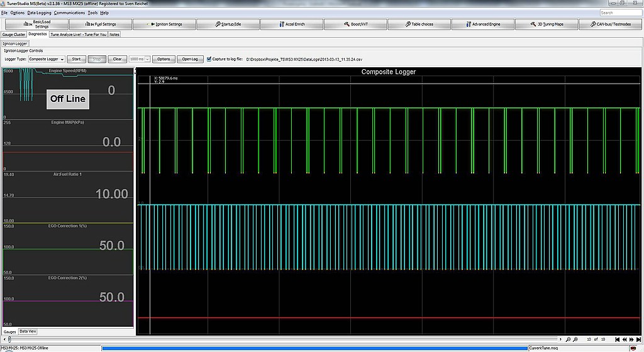Toggle Capture to log file checkbox
Image resolution: width=644 pixels, height=352 pixels.
pyautogui.click(x=209, y=58)
